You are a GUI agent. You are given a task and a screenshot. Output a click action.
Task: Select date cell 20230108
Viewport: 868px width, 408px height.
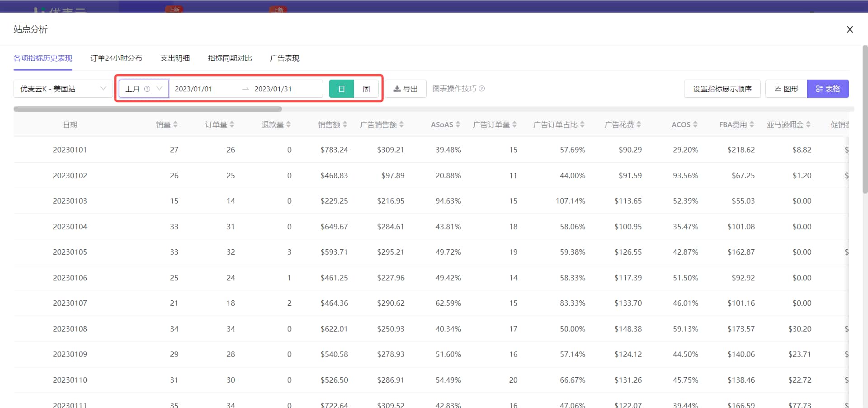pyautogui.click(x=70, y=329)
